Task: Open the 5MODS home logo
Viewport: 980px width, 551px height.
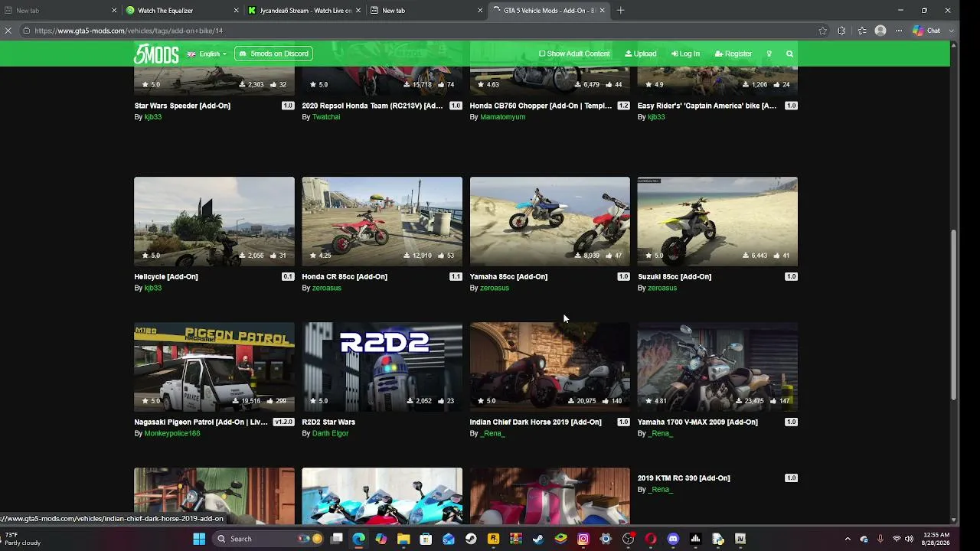Action: pos(156,54)
